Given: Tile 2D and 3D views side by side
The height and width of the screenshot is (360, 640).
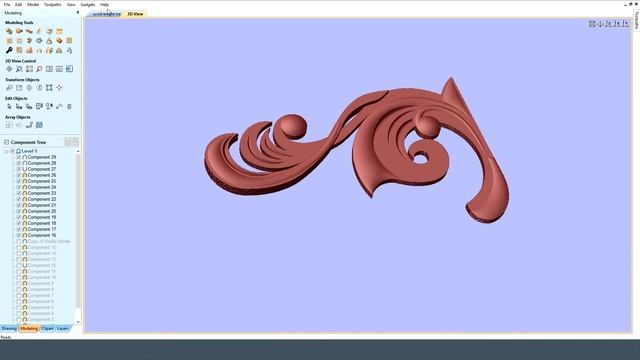Looking at the screenshot, I should tap(49, 69).
